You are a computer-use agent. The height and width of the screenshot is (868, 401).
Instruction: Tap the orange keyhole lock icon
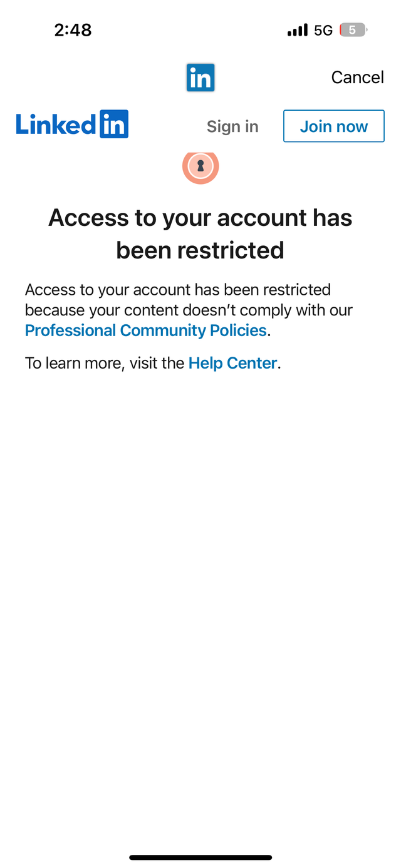(200, 166)
